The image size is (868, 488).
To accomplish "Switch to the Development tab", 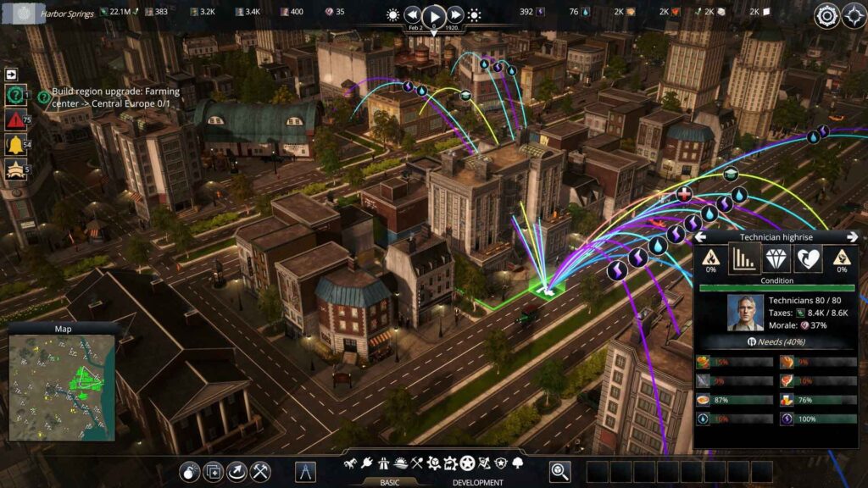I will [x=477, y=483].
